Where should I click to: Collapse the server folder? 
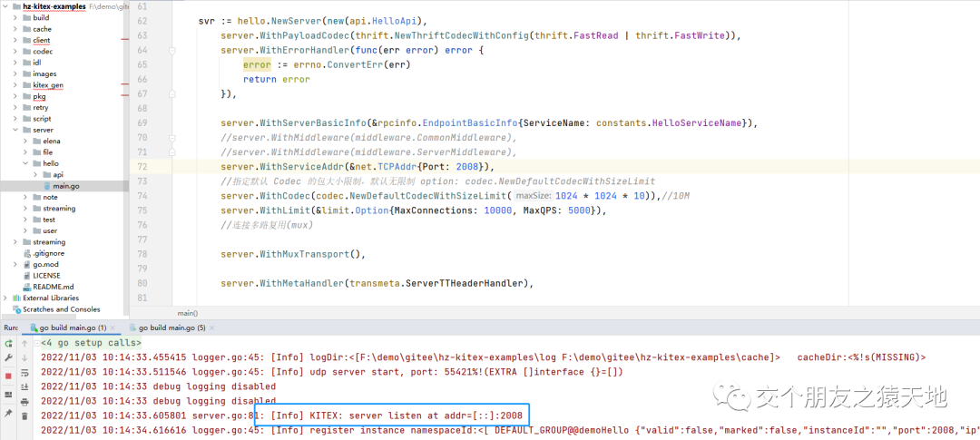15,130
